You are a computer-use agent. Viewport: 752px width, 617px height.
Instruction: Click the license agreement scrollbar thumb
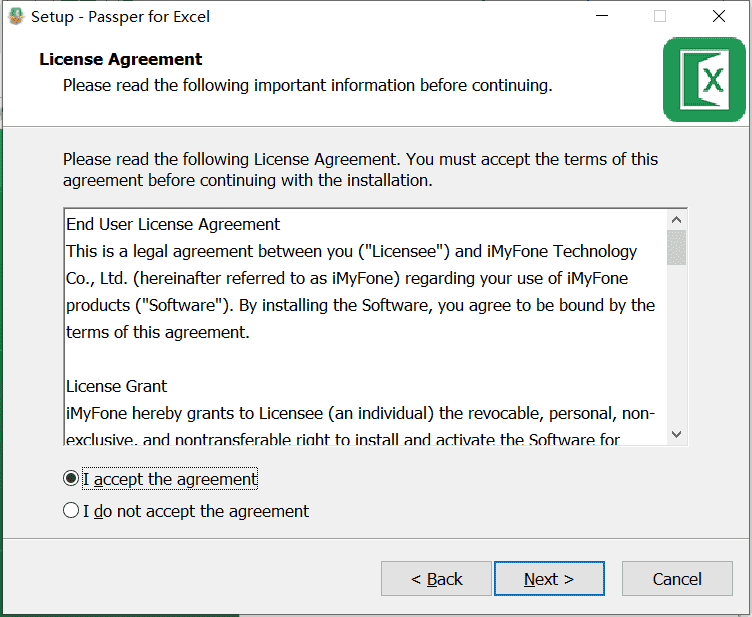(677, 247)
